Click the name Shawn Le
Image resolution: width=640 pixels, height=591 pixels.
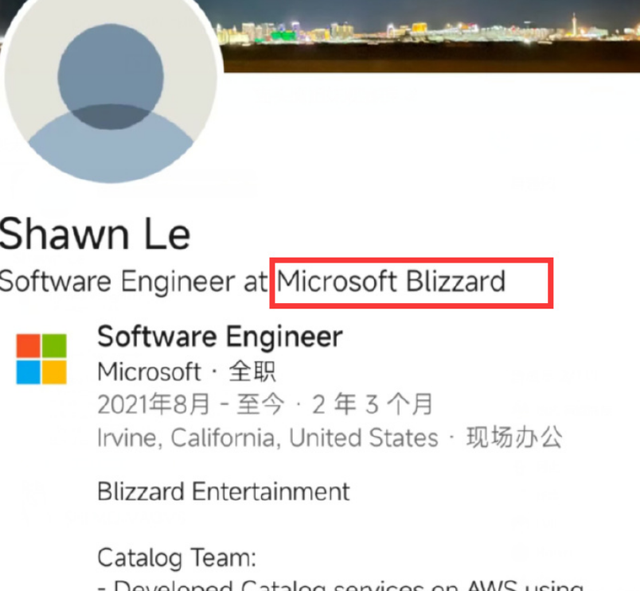coord(95,234)
